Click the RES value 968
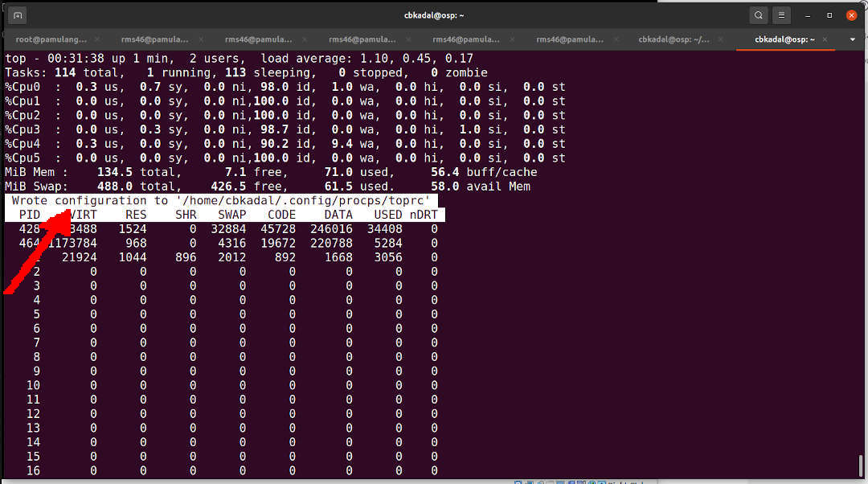This screenshot has height=484, width=868. coord(136,243)
